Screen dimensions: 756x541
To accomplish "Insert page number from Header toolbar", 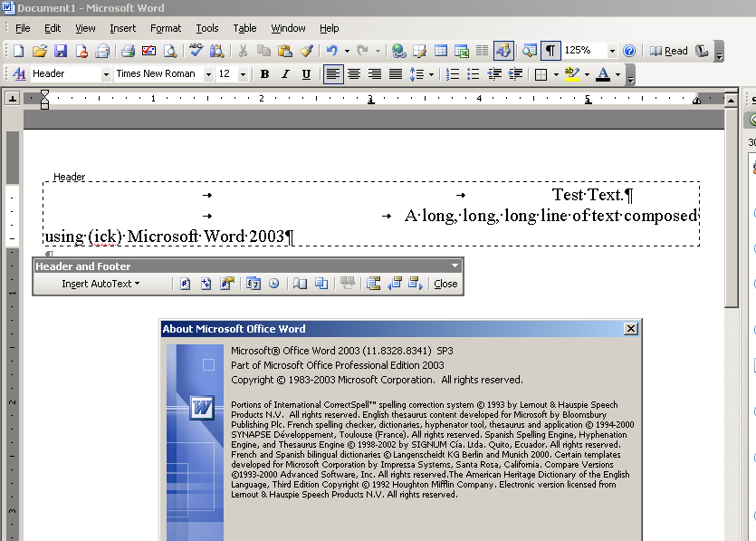I will point(184,284).
